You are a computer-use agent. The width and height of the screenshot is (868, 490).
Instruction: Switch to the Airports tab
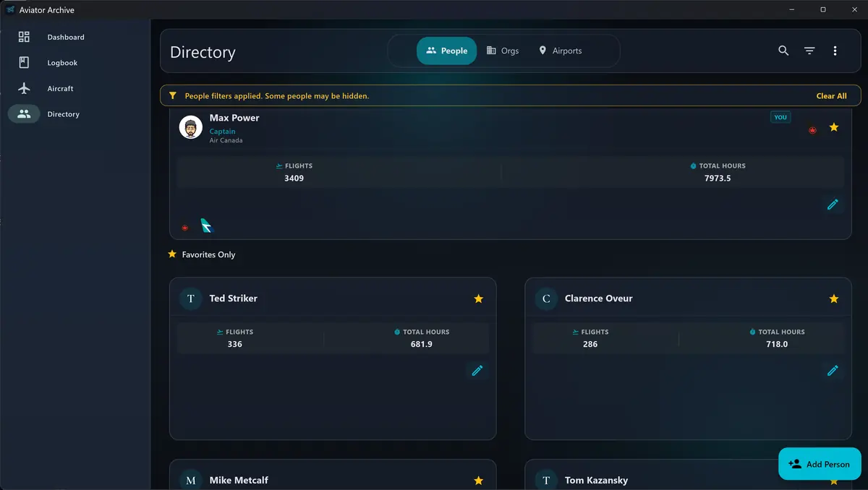tap(561, 51)
